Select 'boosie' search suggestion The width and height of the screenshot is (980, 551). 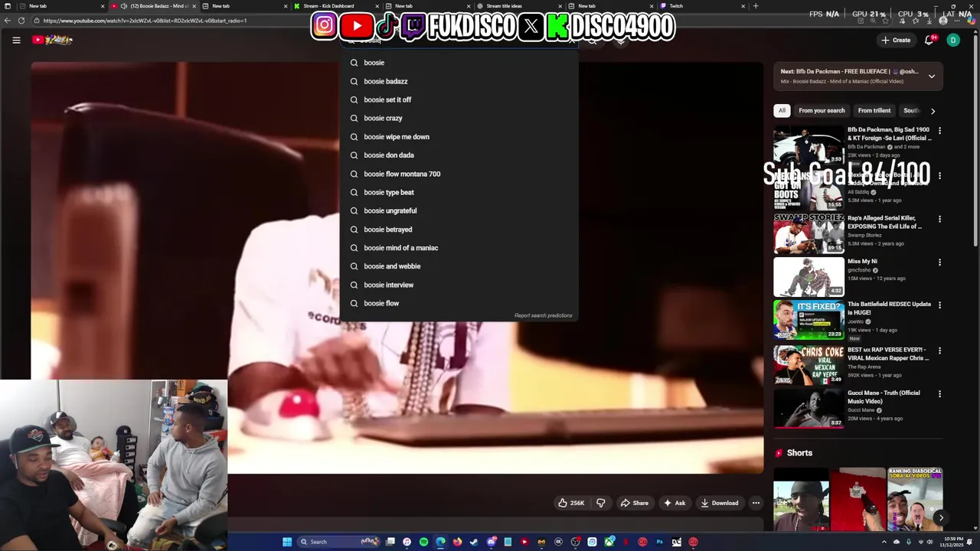[459, 63]
